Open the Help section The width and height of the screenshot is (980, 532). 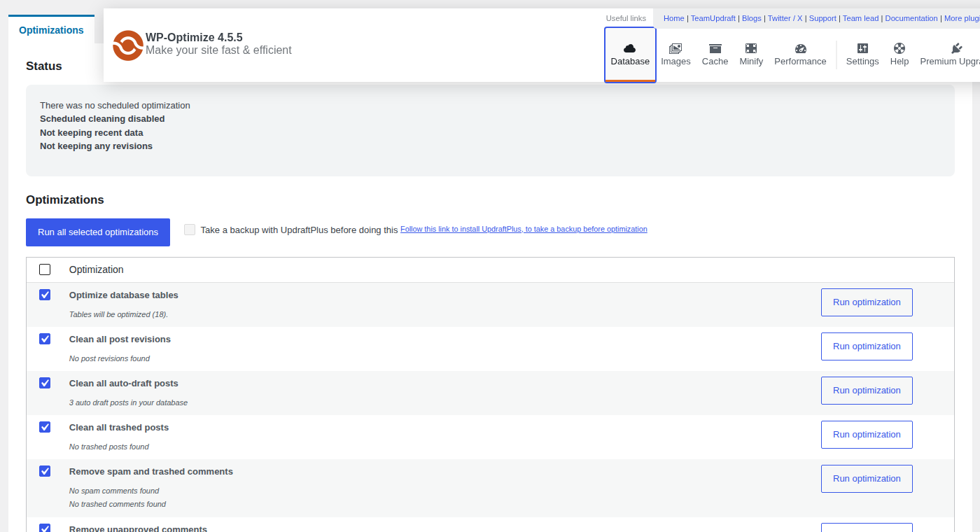click(899, 55)
